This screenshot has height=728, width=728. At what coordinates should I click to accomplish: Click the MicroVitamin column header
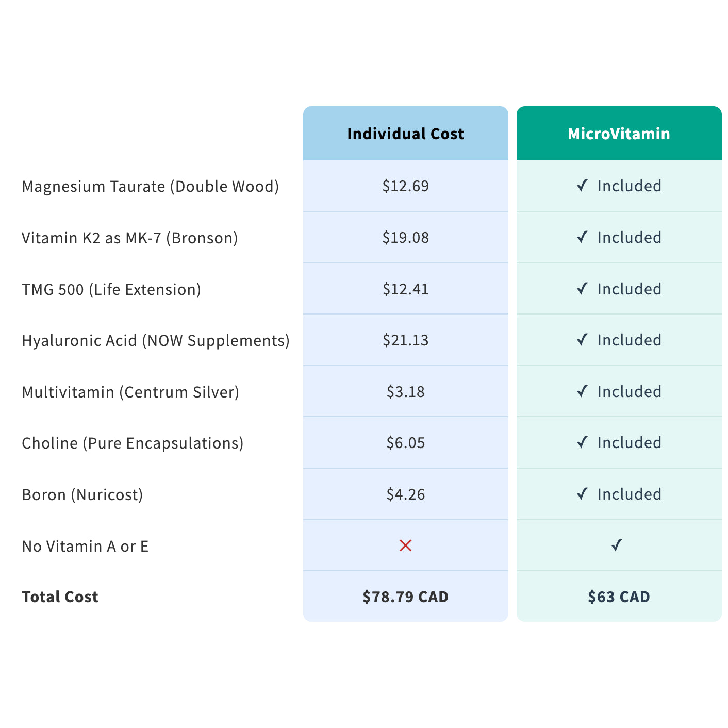click(x=619, y=134)
